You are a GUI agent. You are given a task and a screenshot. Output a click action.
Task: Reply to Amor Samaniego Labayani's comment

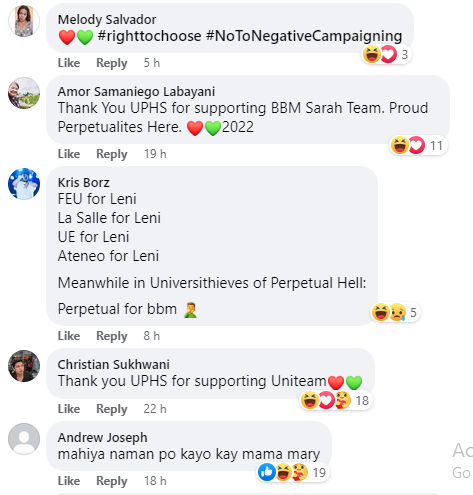(112, 154)
